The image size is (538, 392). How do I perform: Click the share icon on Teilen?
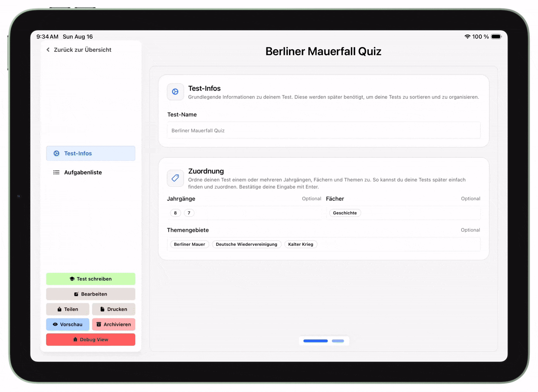pos(59,309)
